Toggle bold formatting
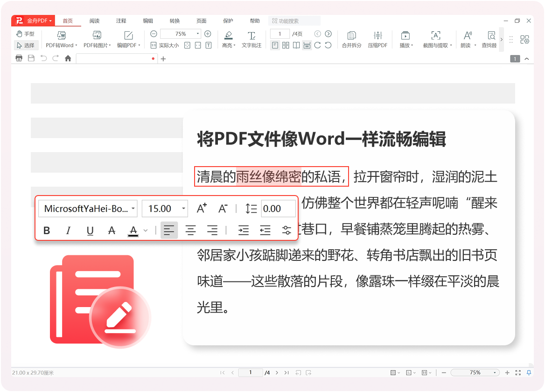 (x=47, y=231)
